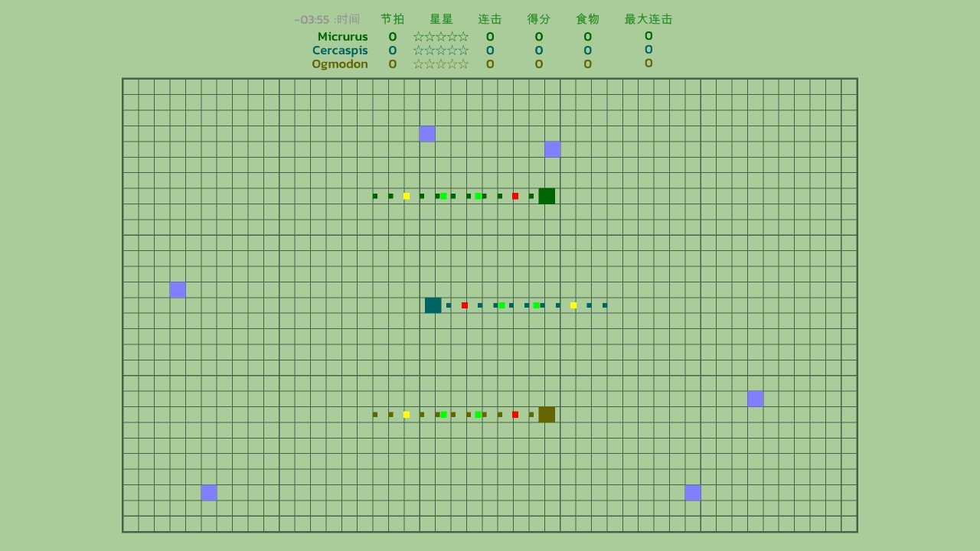Click the Ogmodon player name
Viewport: 980px width, 551px height.
(x=340, y=64)
